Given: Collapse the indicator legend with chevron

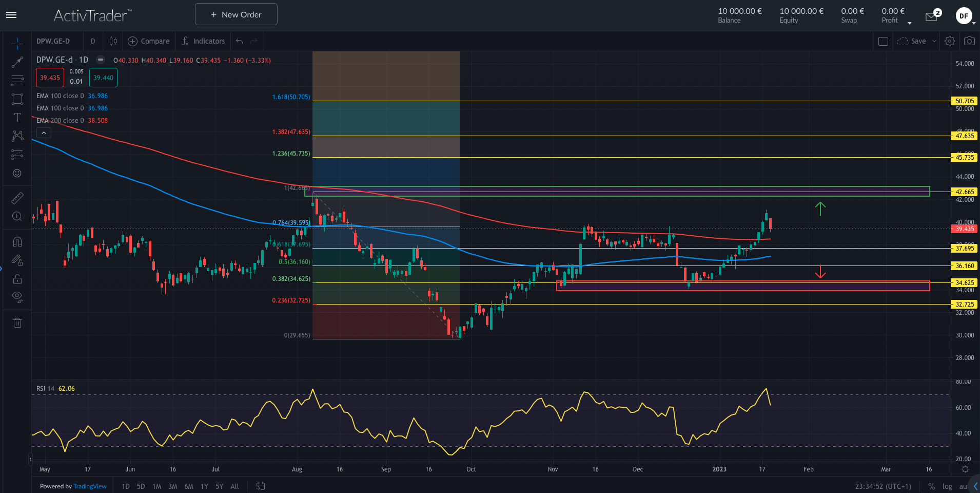Looking at the screenshot, I should tap(44, 133).
